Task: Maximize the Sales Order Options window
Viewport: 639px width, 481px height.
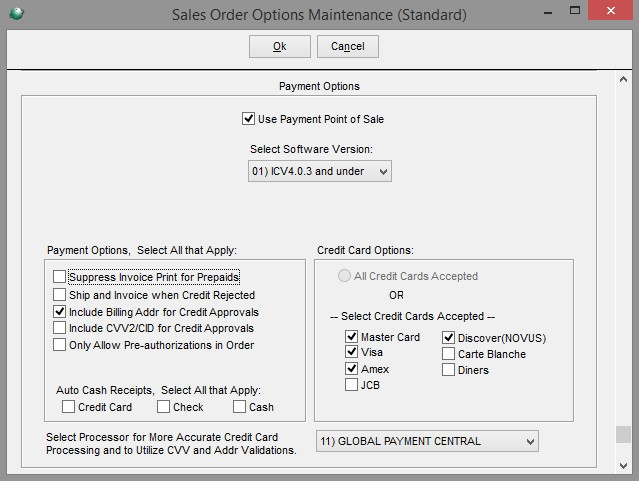Action: (575, 11)
